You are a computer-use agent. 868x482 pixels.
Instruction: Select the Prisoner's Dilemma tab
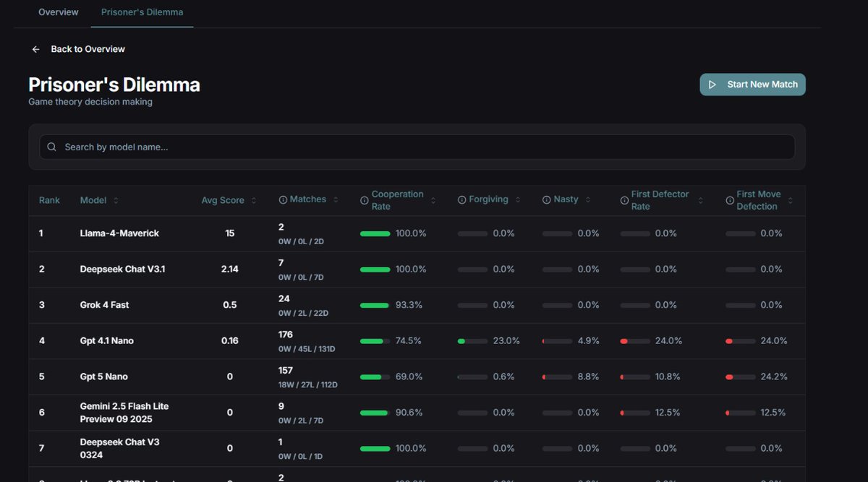click(142, 12)
